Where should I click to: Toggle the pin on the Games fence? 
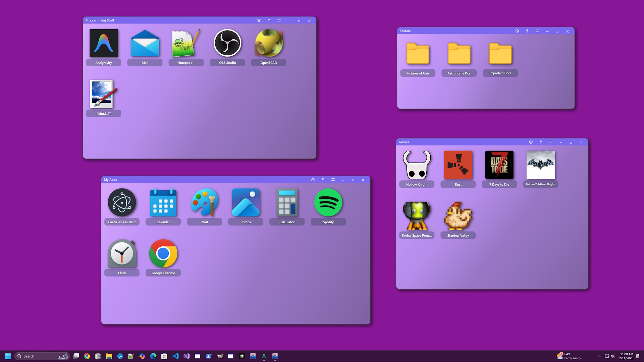541,142
